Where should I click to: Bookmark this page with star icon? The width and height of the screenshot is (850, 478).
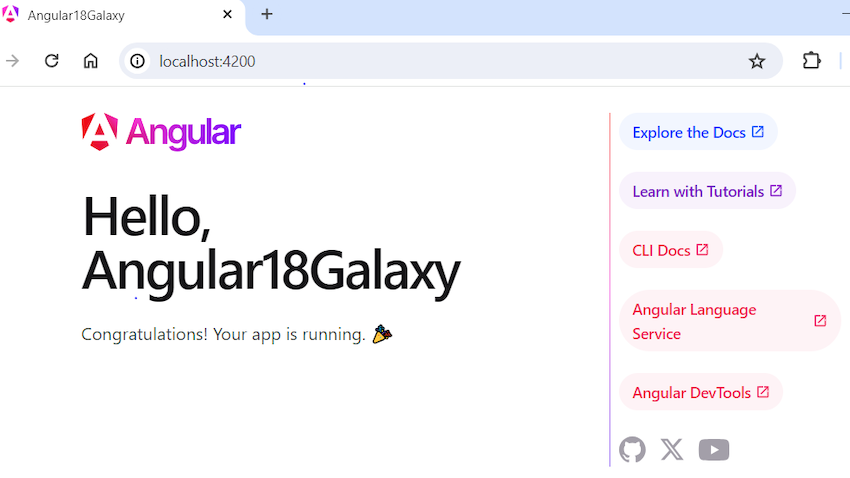[757, 61]
